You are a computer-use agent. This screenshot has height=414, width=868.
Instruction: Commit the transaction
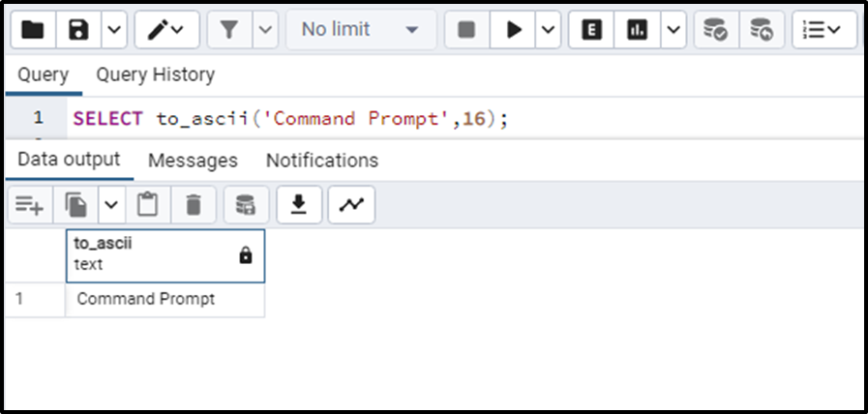point(716,30)
